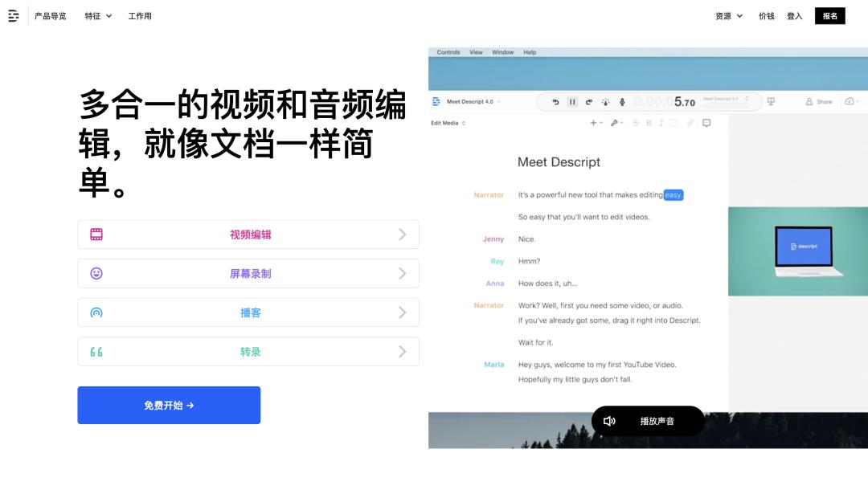Click the laptop video preview thumbnail
Screen dimensions: 868x498
point(798,251)
